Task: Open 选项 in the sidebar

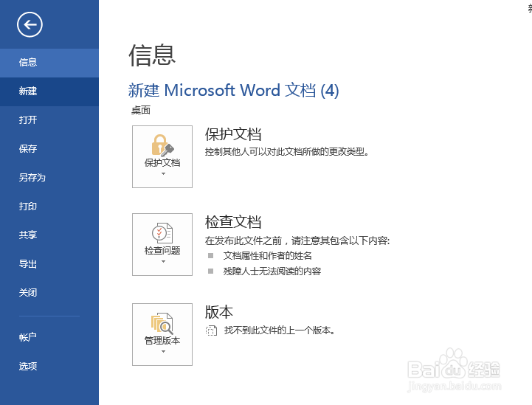Action: 49,367
